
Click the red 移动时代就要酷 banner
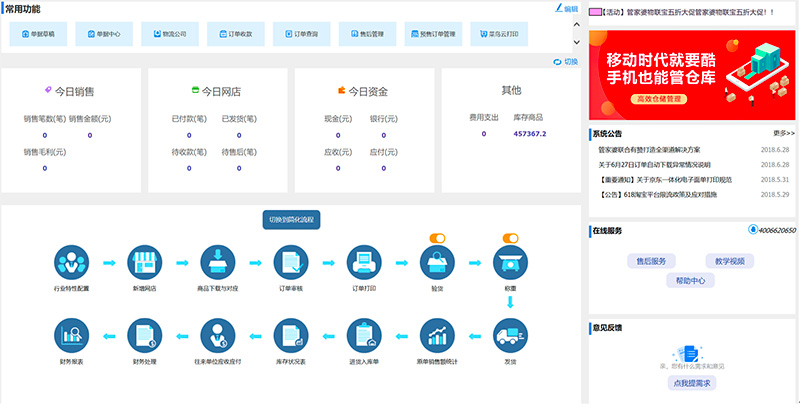click(x=692, y=75)
